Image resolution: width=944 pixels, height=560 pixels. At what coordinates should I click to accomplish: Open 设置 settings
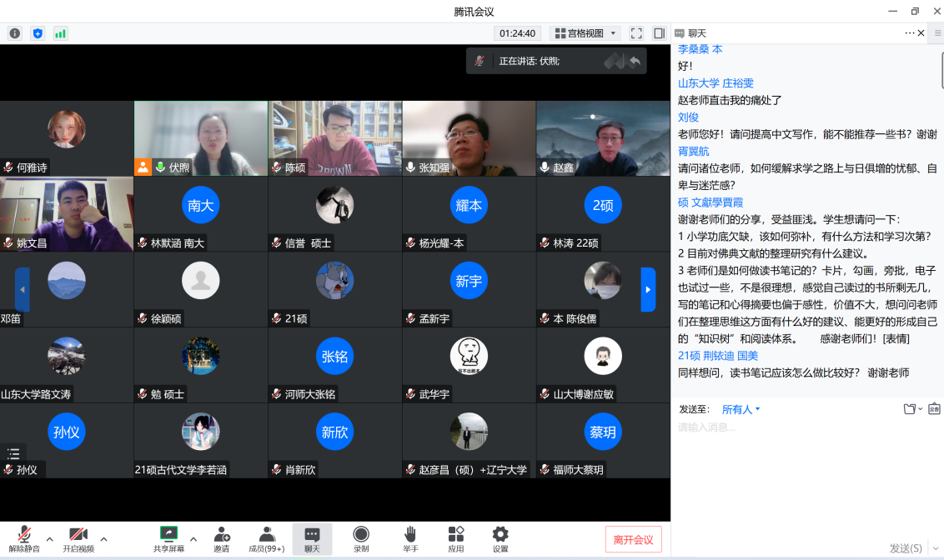tap(500, 539)
